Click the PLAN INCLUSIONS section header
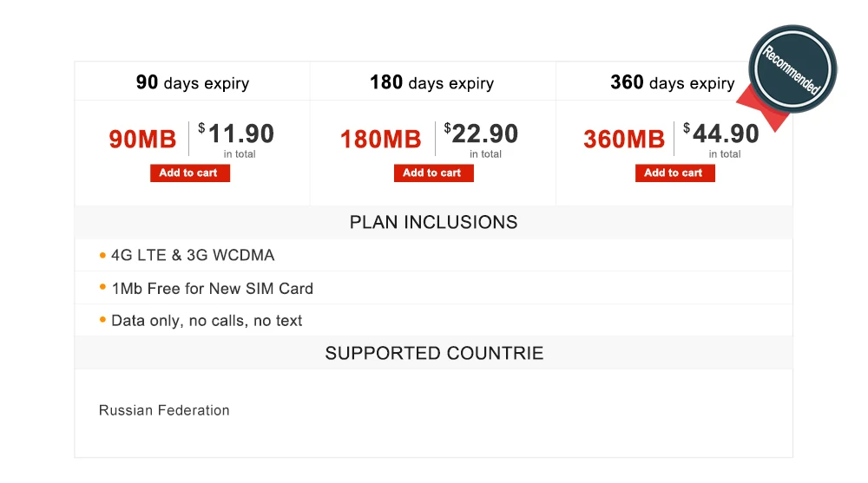Viewport: 868px width, 483px height. click(433, 222)
